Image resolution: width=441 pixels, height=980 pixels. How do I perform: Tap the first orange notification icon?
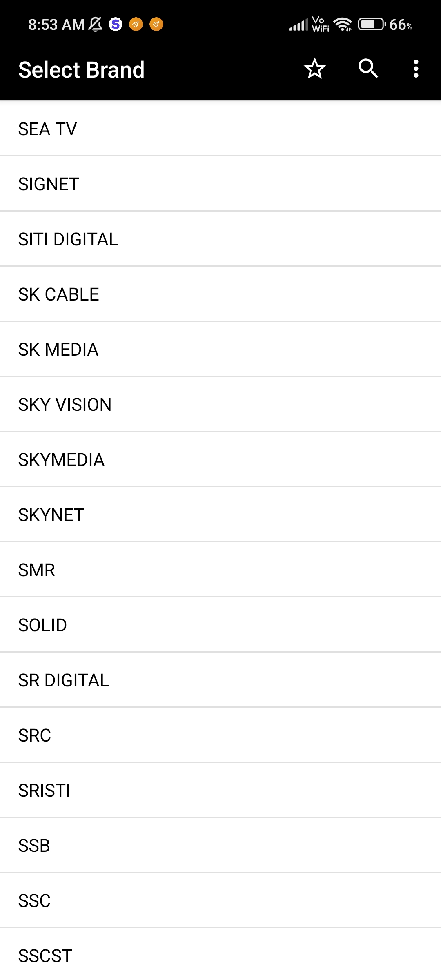136,24
